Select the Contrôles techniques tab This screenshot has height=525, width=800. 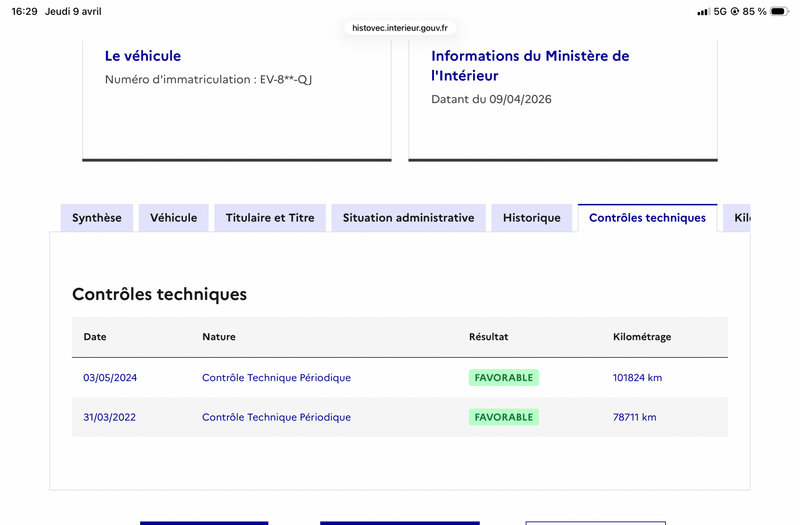[x=647, y=218]
